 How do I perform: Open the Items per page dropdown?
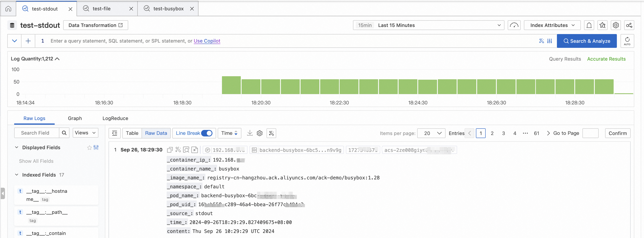click(x=431, y=133)
